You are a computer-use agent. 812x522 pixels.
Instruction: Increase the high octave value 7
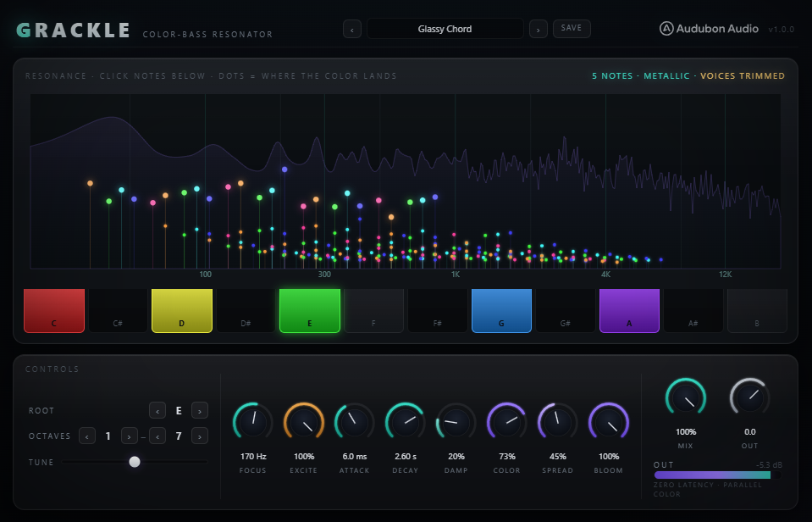pos(199,436)
